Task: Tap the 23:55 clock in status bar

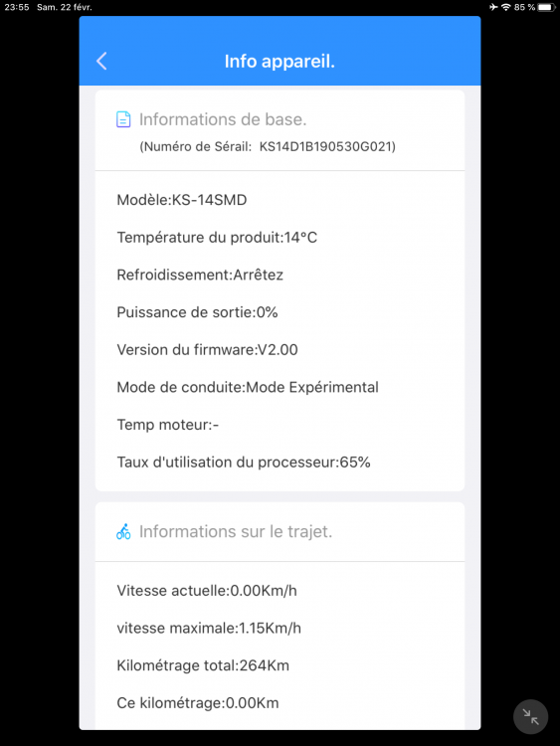Action: click(x=17, y=7)
